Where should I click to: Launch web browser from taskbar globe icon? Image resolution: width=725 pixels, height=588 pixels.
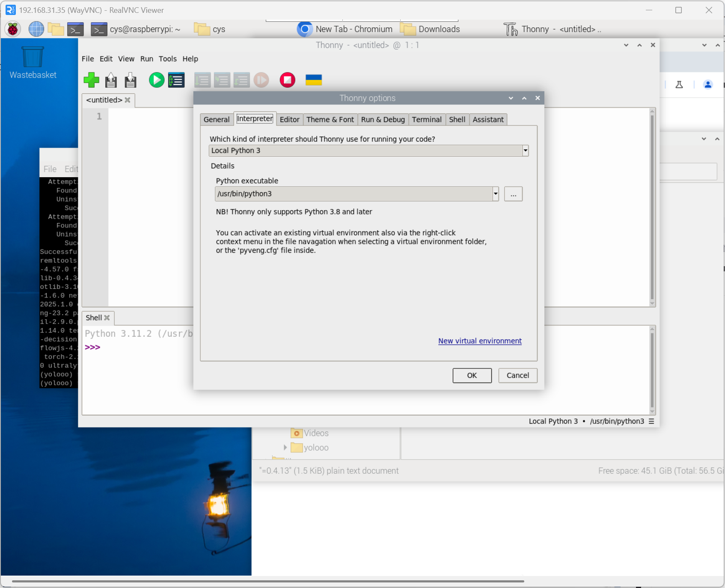tap(36, 29)
